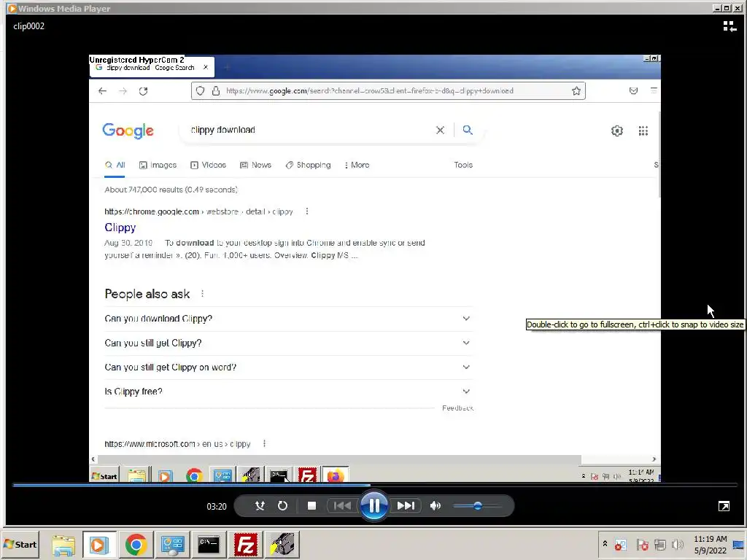Viewport: 747px width, 560px height.
Task: Reload the page in the recorded browser
Action: coord(144,91)
